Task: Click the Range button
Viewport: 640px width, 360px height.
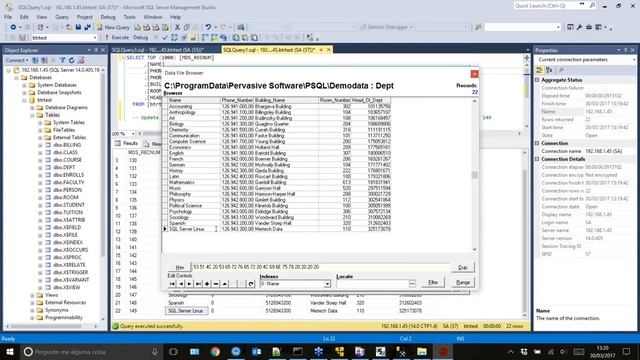Action: pos(463,282)
